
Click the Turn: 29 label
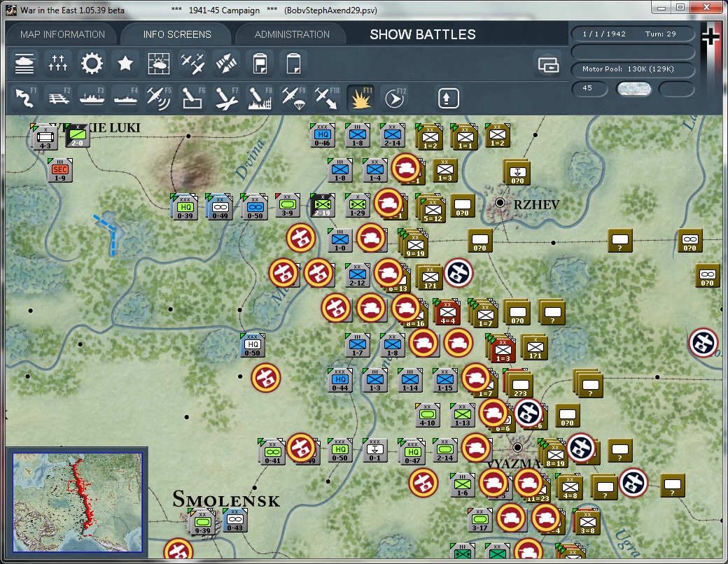pos(660,34)
